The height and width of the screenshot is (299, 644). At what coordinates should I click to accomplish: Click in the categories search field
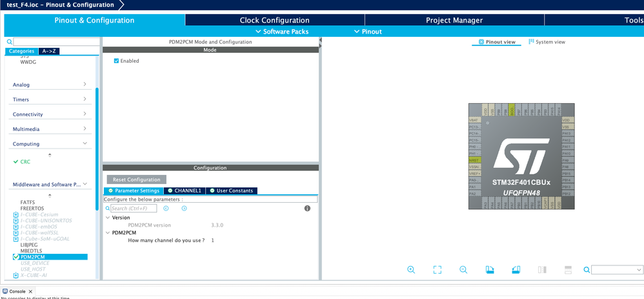click(x=57, y=42)
